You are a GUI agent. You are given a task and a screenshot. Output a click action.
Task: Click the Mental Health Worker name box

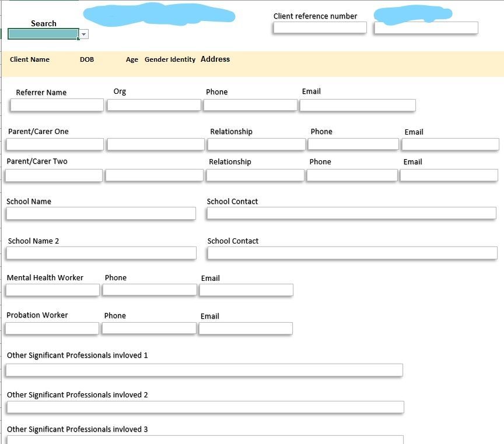point(52,290)
